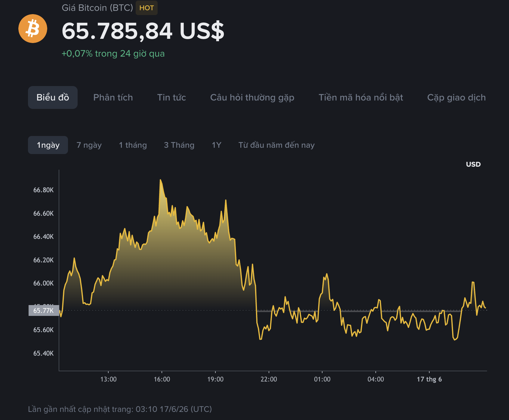
Task: Choose the 1 tháng time range
Action: pyautogui.click(x=133, y=145)
